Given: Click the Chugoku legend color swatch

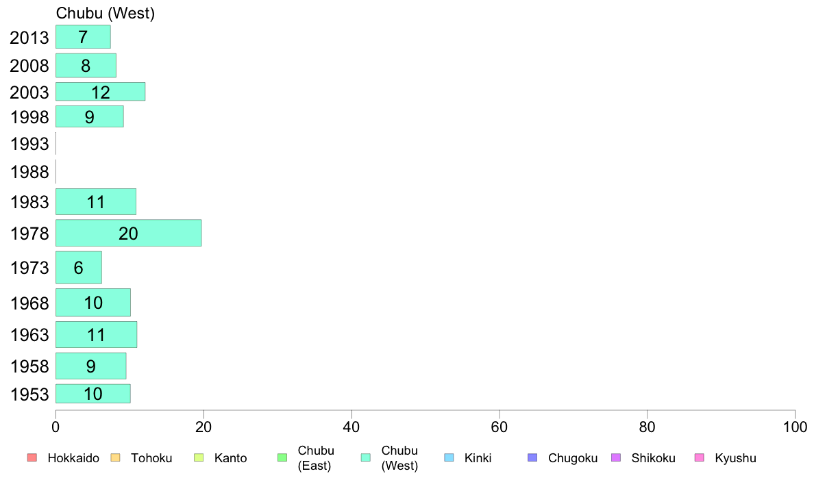Looking at the screenshot, I should tap(532, 457).
